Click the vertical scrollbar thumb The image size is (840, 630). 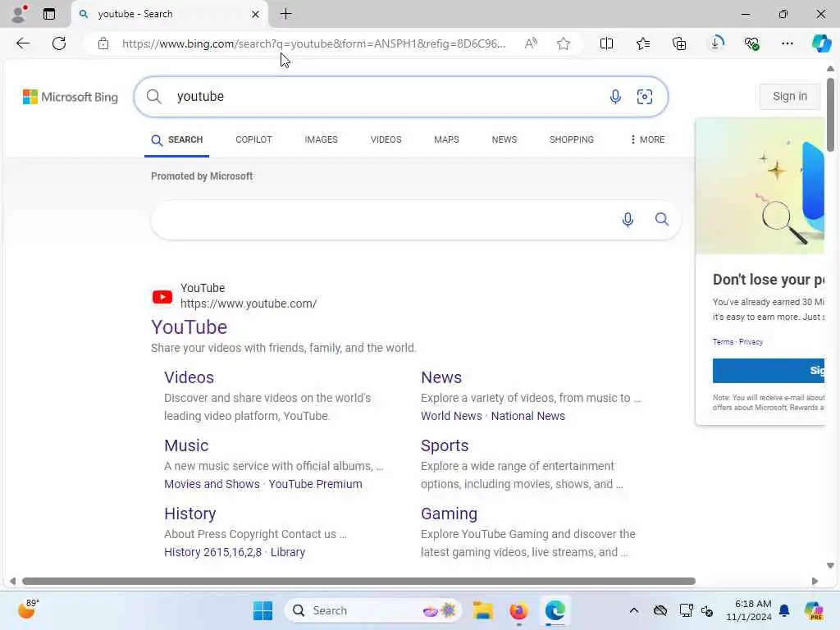tap(830, 115)
